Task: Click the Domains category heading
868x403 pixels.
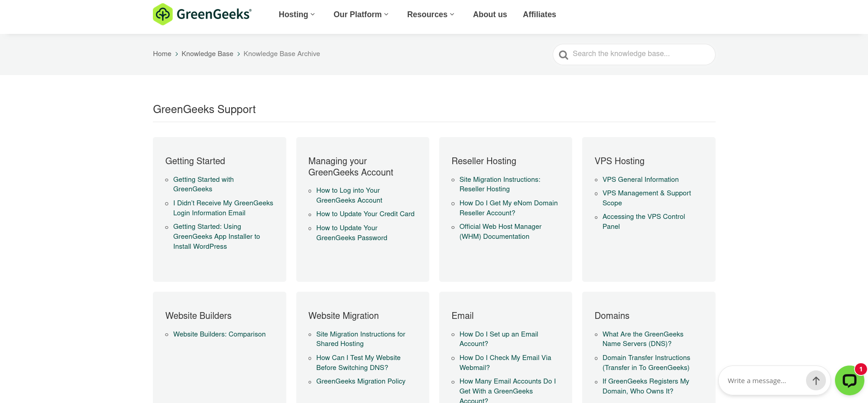Action: point(612,316)
